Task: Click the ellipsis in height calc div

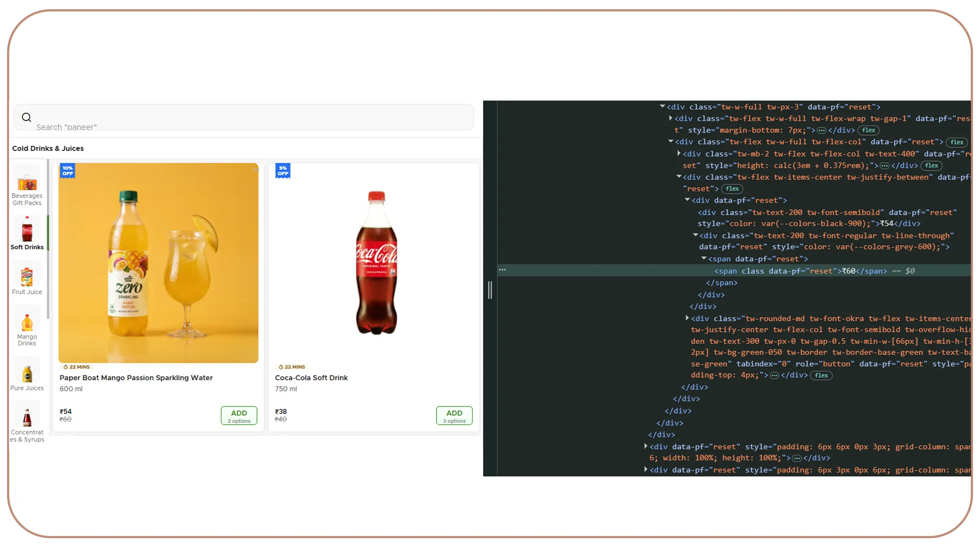Action: (884, 165)
